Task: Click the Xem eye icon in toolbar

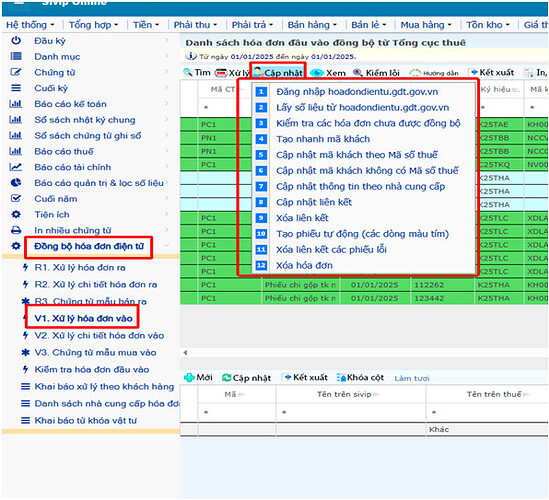Action: tap(317, 73)
